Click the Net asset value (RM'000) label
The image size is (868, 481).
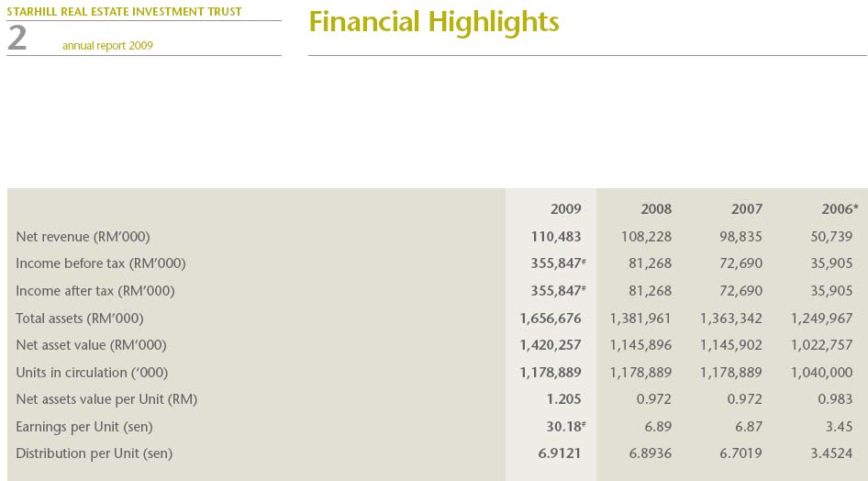91,345
